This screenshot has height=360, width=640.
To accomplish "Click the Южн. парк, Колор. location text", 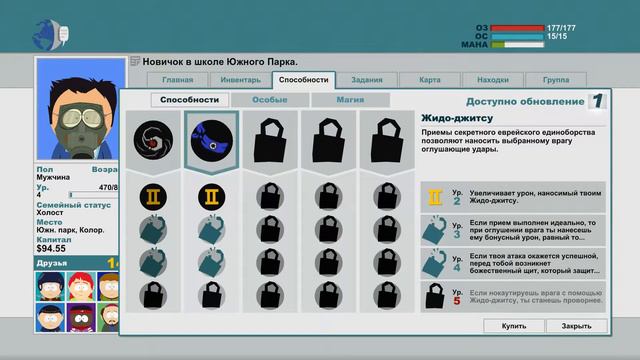I will [x=70, y=230].
